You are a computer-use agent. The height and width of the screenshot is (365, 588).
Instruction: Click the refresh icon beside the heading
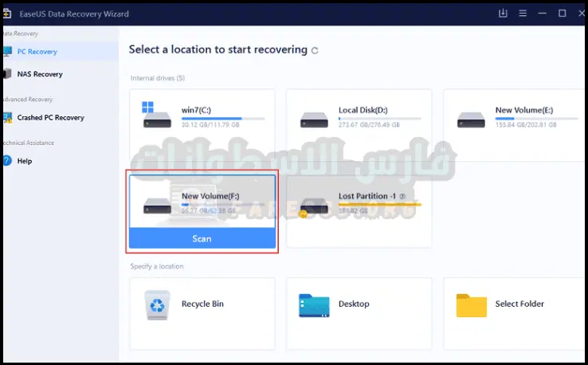click(x=315, y=50)
